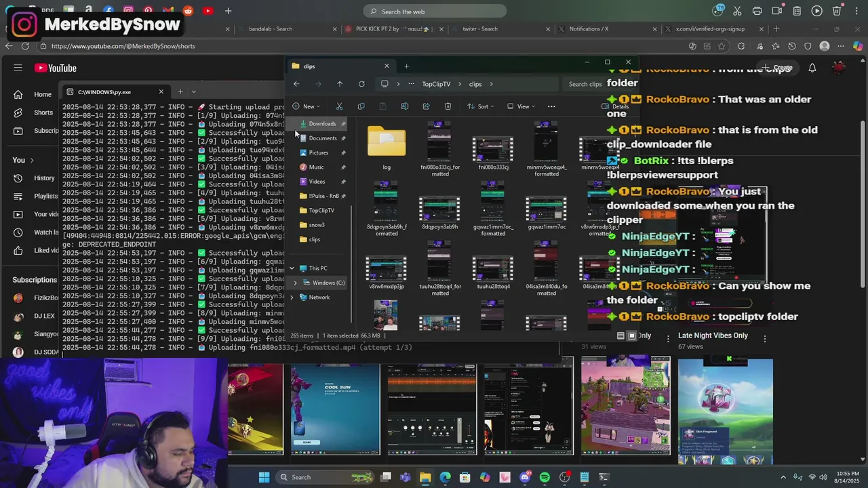The width and height of the screenshot is (868, 488).
Task: Add a new tab in File Explorer
Action: coord(406,66)
